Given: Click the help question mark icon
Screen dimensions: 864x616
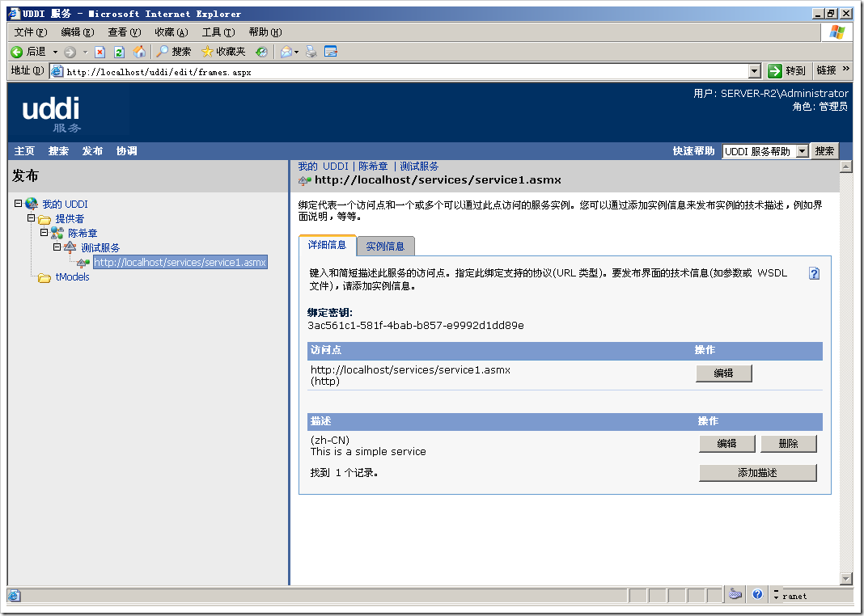Looking at the screenshot, I should pos(814,273).
